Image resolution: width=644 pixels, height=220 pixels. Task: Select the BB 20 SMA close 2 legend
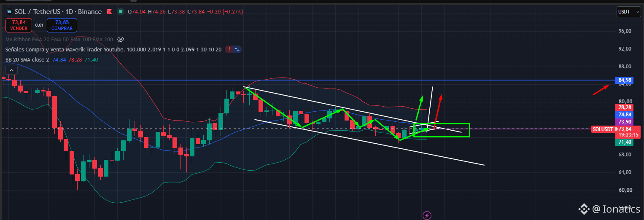27,60
